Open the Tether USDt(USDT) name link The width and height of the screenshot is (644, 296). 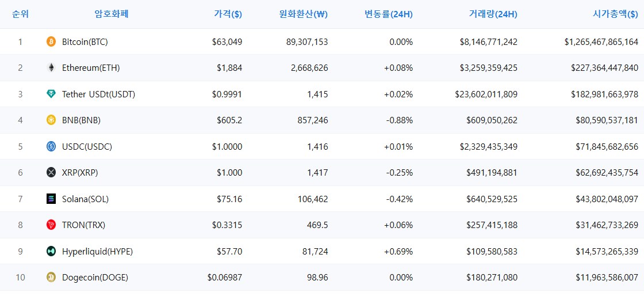(x=98, y=94)
